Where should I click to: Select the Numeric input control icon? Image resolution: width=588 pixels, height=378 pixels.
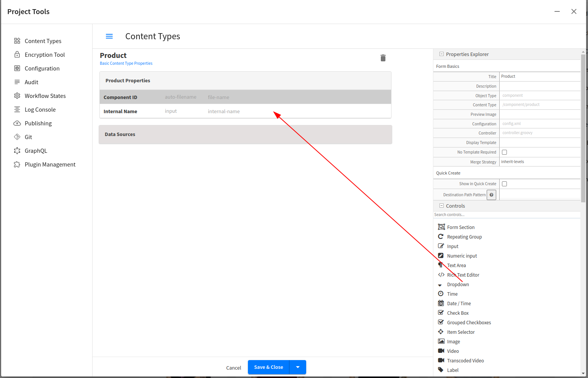pos(441,256)
